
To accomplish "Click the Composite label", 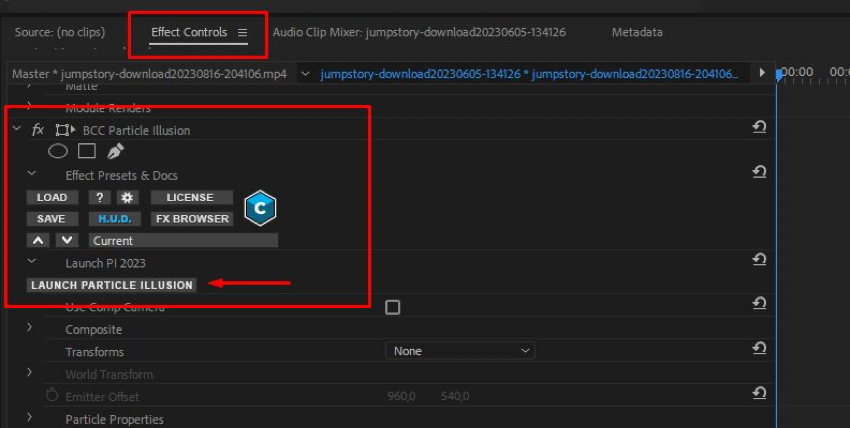I will tap(93, 330).
